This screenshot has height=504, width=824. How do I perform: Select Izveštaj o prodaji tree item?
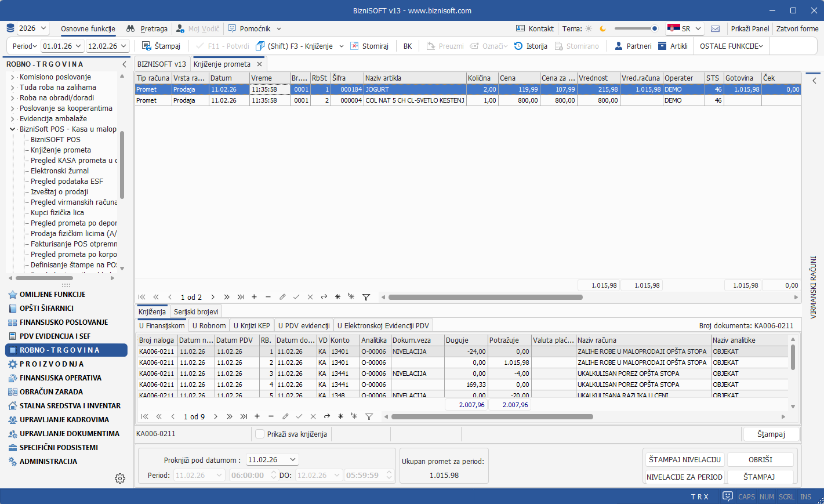(x=59, y=192)
